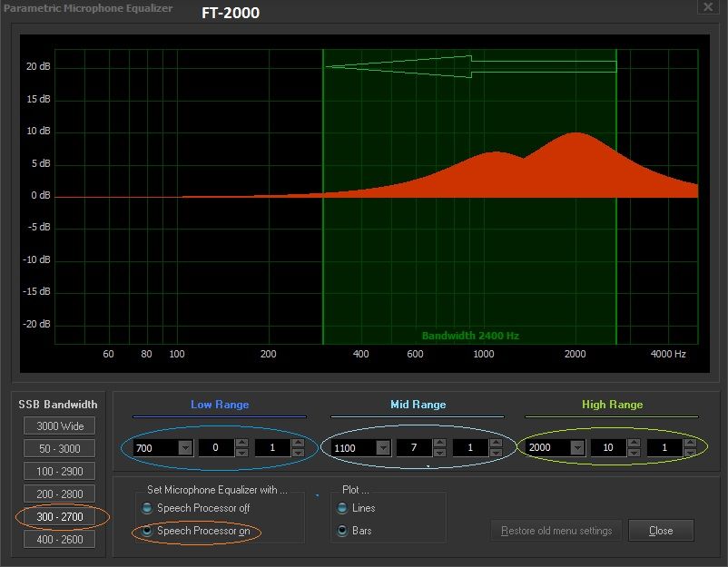Click the High Range frequency field showing 2000
Image resolution: width=728 pixels, height=567 pixels.
(x=549, y=448)
